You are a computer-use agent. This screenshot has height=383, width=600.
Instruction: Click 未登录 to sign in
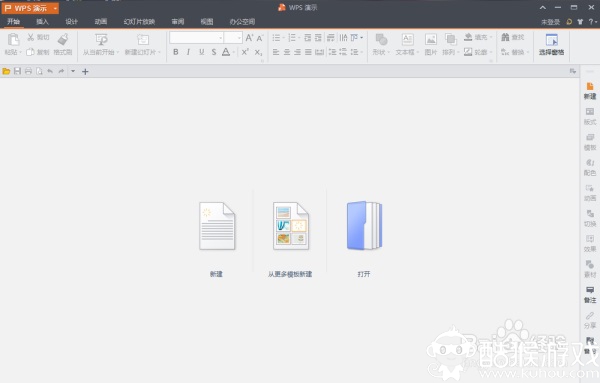550,22
